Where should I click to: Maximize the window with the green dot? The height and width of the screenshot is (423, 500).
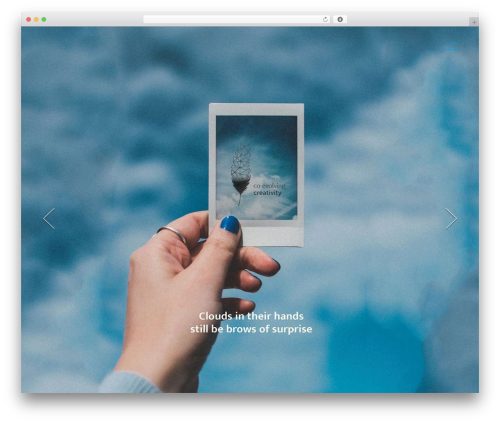pos(44,20)
